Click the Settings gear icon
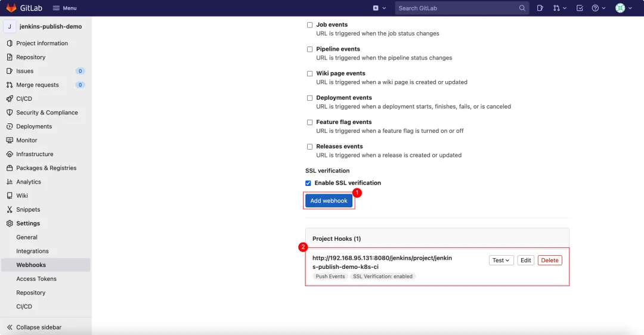The height and width of the screenshot is (335, 644). (10, 224)
